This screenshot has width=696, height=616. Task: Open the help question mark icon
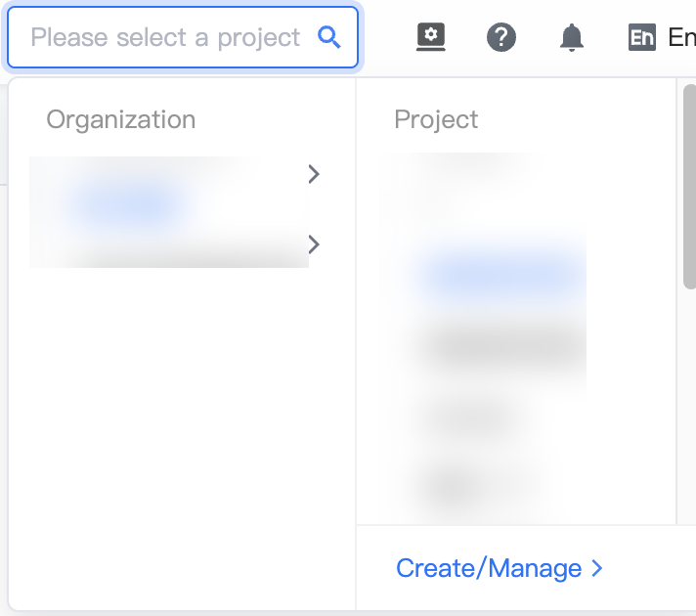pyautogui.click(x=501, y=37)
